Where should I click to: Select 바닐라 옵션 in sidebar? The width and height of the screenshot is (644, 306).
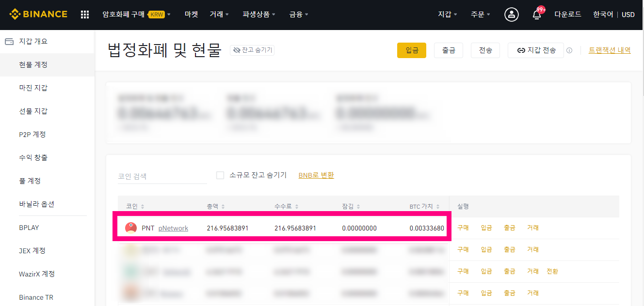click(x=47, y=204)
